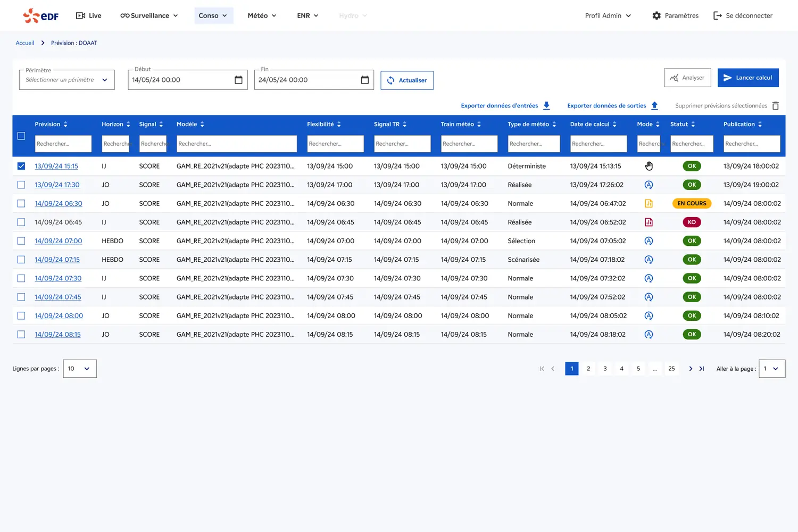This screenshot has height=532, width=798.
Task: Click the Accueil breadcrumb link
Action: point(25,43)
